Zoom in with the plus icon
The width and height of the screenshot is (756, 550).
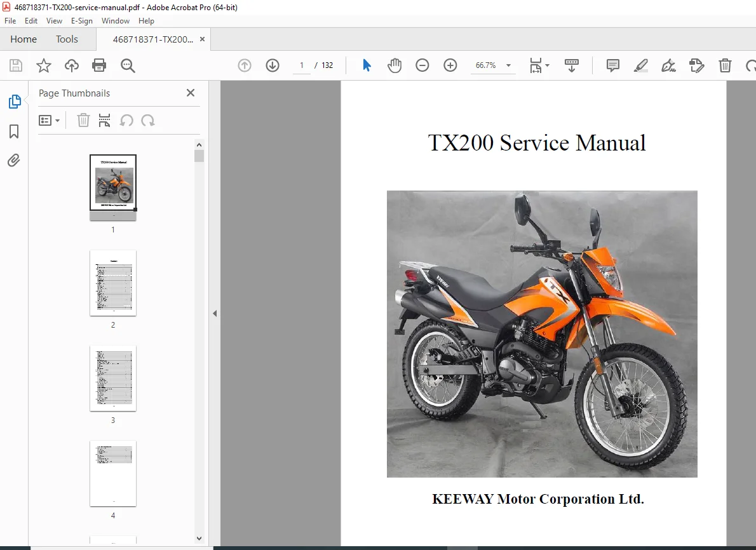pos(450,65)
